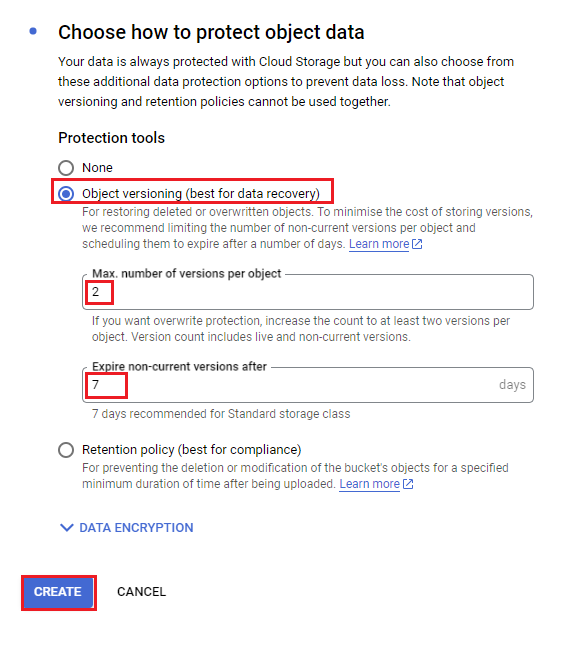
Task: Click external link icon after versioning Learn more
Action: click(417, 244)
